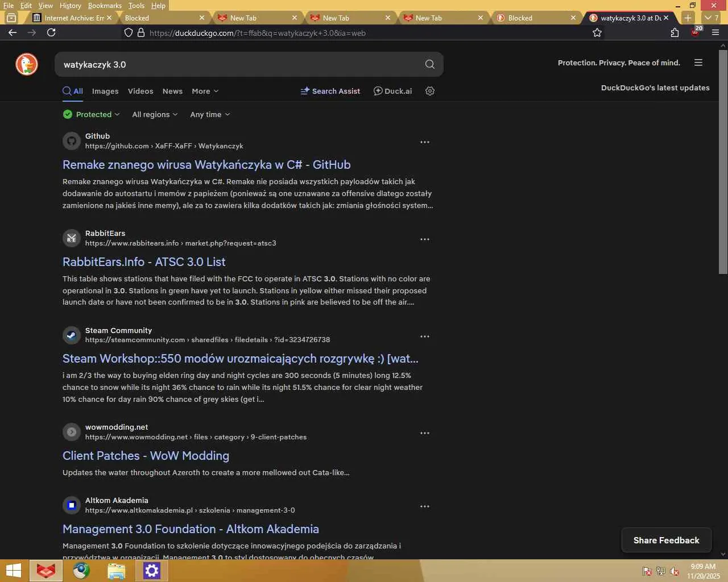
Task: Click the page vertical scrollbar thumb
Action: pos(723,161)
